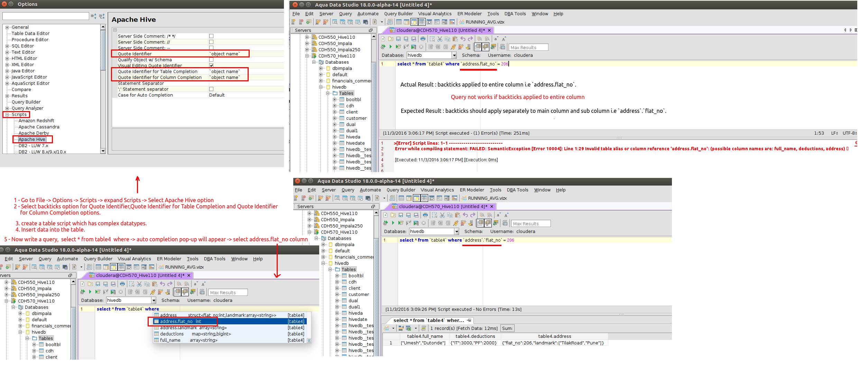The image size is (868, 369).
Task: Select the query result tab in results window
Action: [429, 321]
